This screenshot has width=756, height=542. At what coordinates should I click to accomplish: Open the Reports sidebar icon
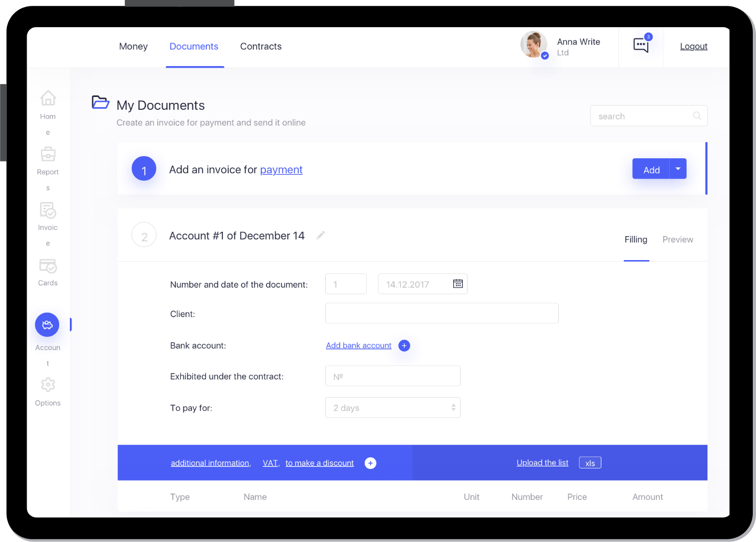coord(48,154)
